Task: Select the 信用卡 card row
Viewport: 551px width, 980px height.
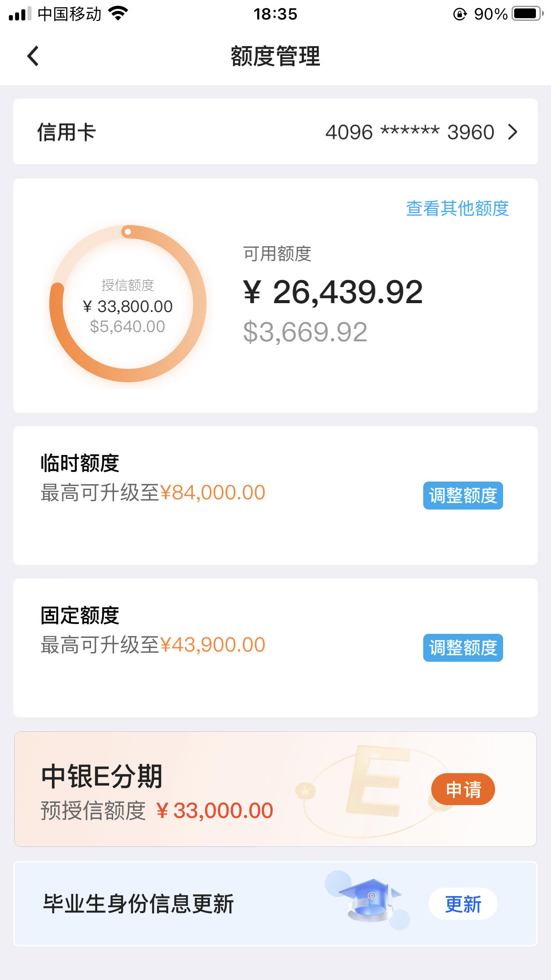Action: tap(275, 132)
